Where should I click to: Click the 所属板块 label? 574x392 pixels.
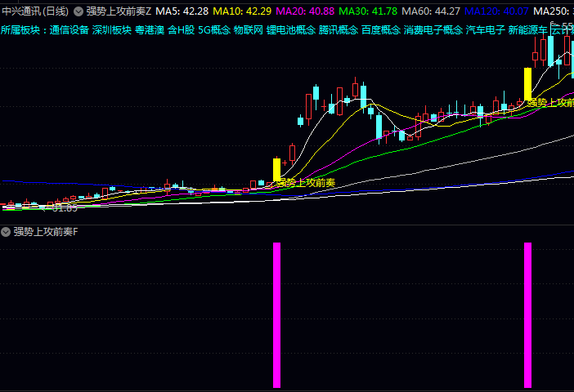[x=20, y=29]
